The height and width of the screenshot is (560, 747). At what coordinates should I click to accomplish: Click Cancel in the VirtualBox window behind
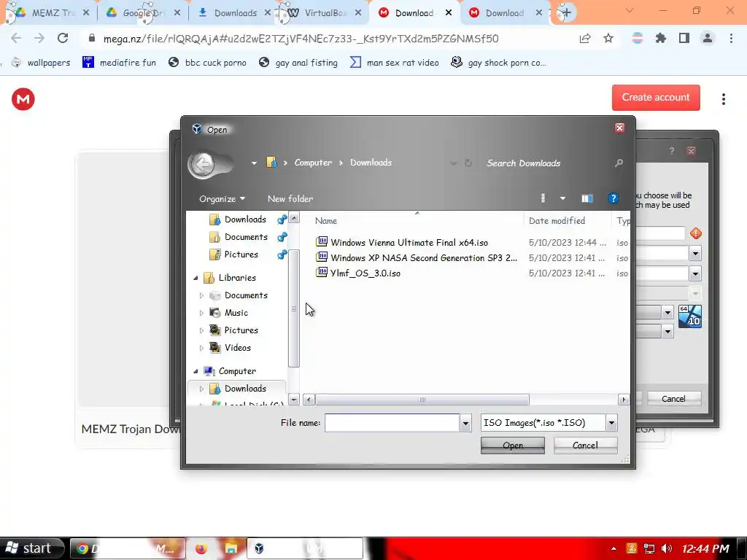(673, 399)
